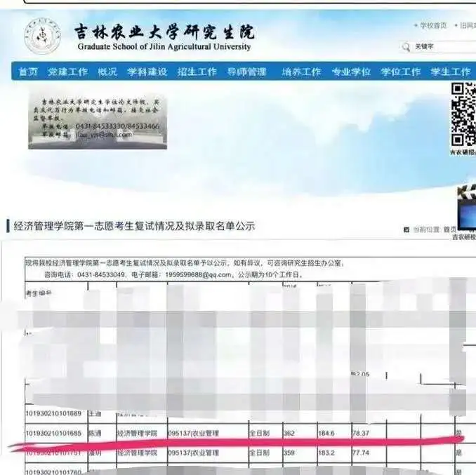Click the 考生编号 column header
The image size is (476, 475).
(x=39, y=293)
